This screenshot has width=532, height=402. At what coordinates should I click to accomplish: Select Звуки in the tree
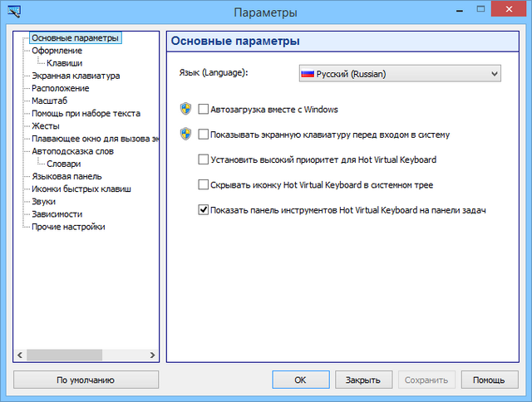[44, 201]
